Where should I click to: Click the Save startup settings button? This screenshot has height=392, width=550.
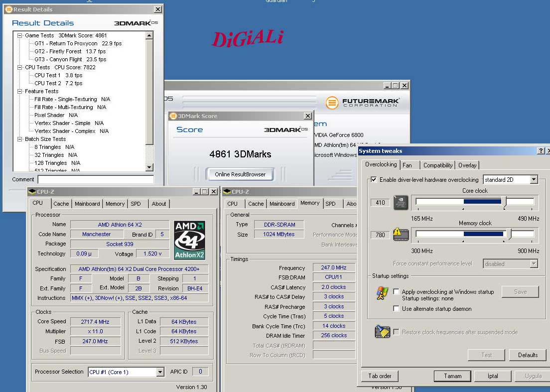[520, 292]
